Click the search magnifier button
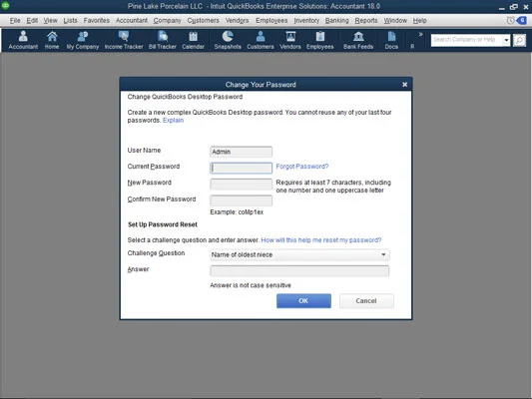This screenshot has height=399, width=532. 519,40
